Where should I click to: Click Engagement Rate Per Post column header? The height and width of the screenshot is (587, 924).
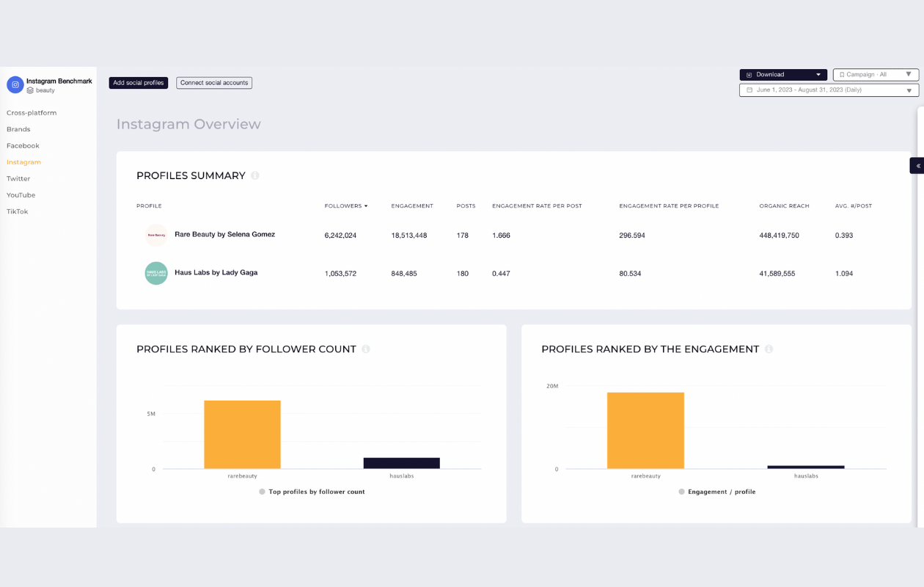[537, 206]
